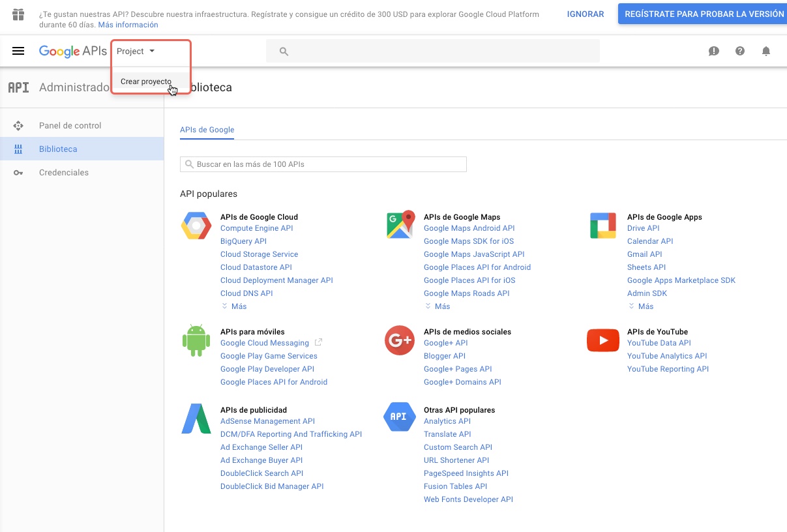Open the Gmail API link
This screenshot has width=787, height=532.
tap(645, 254)
